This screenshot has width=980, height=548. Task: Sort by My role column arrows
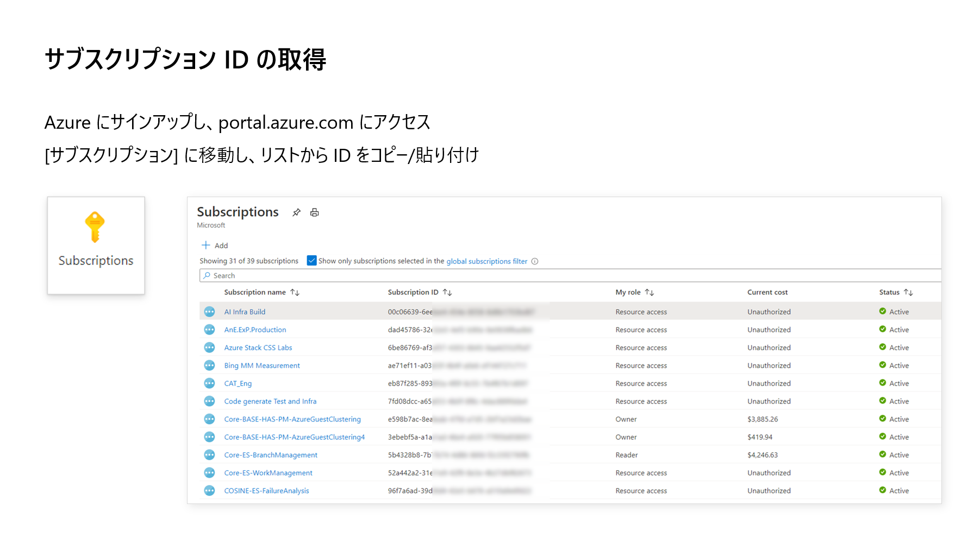(x=650, y=292)
